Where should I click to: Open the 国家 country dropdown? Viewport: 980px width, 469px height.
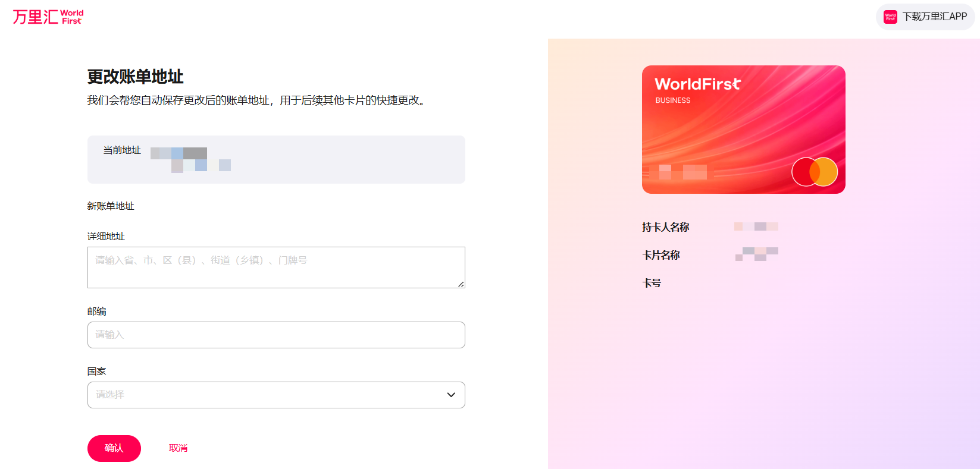pyautogui.click(x=276, y=395)
